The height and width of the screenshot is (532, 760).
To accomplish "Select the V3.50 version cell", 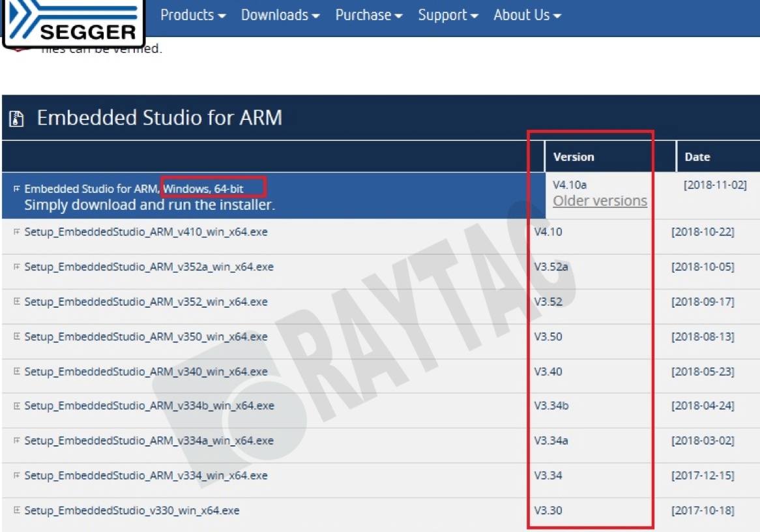I will [548, 336].
